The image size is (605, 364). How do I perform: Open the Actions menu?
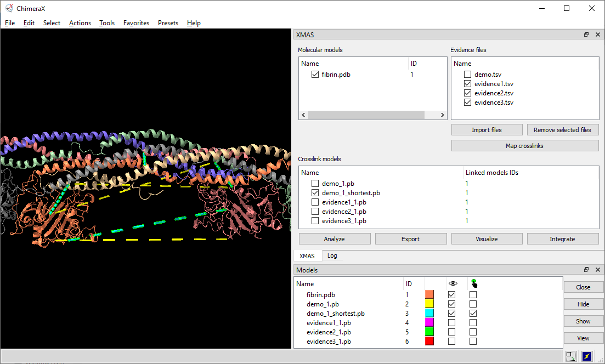pyautogui.click(x=80, y=23)
